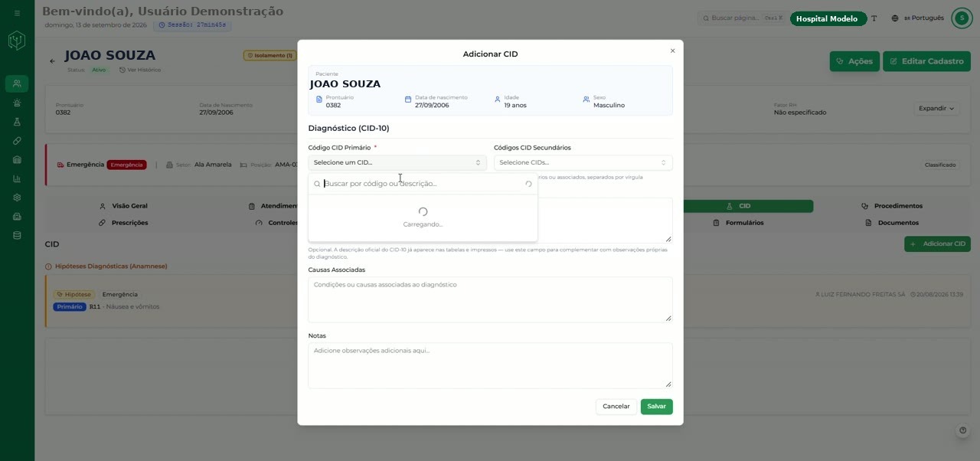The height and width of the screenshot is (461, 980).
Task: Switch to the Documentos tab
Action: coord(892,223)
